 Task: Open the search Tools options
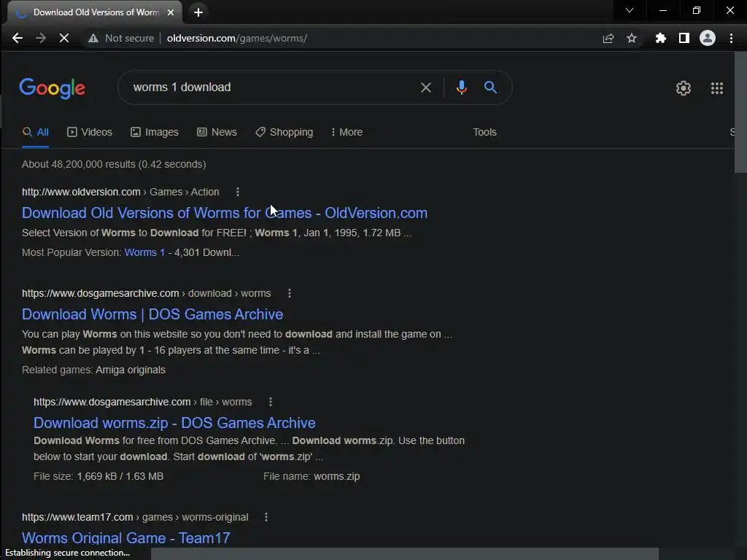pos(484,133)
